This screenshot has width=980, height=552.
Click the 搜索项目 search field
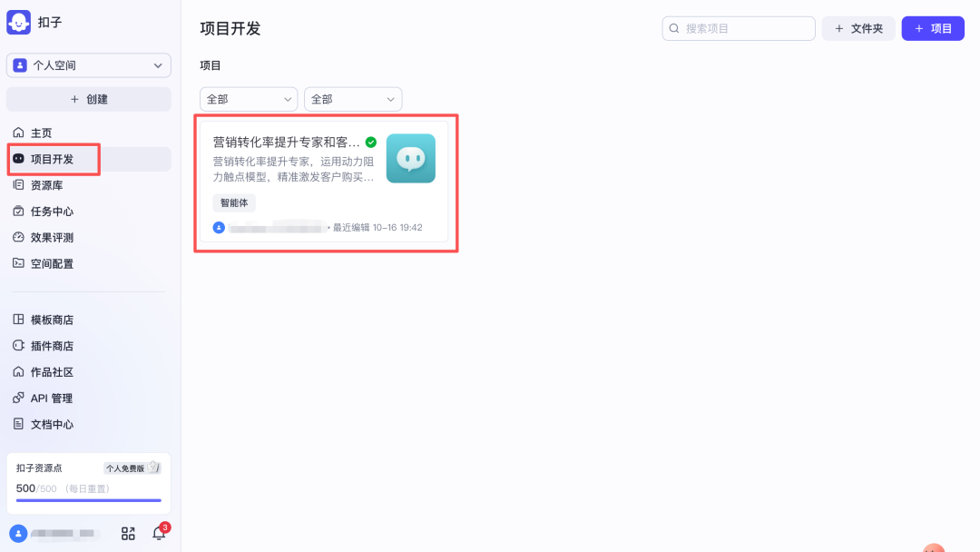click(739, 29)
